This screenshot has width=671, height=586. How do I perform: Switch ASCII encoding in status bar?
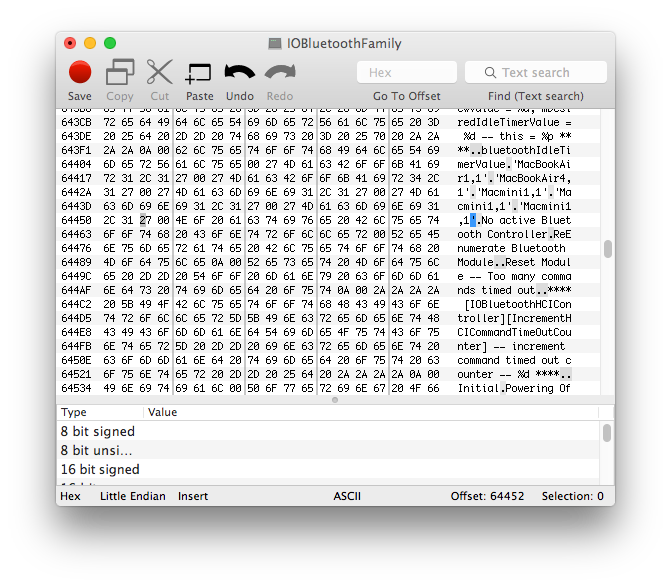tap(347, 496)
